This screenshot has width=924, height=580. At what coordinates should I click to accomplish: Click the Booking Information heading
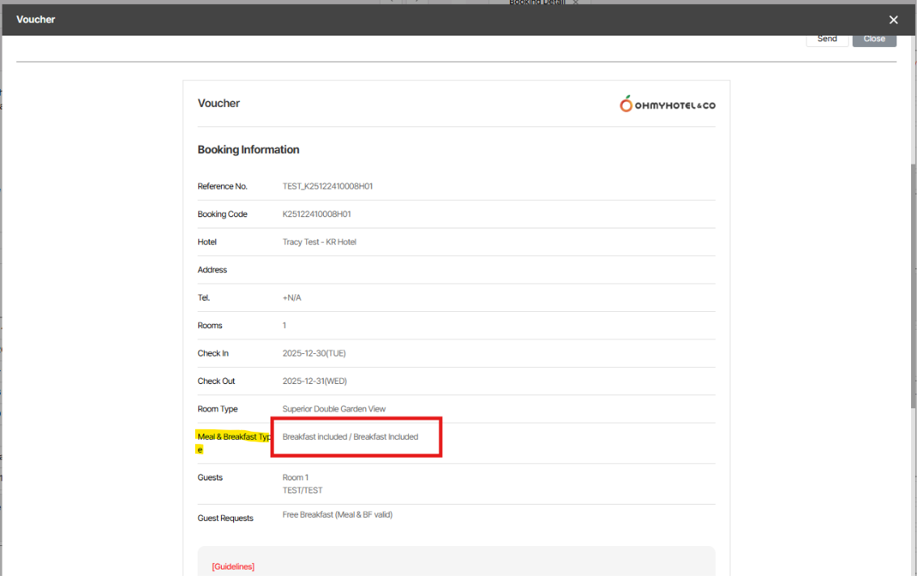click(x=248, y=150)
